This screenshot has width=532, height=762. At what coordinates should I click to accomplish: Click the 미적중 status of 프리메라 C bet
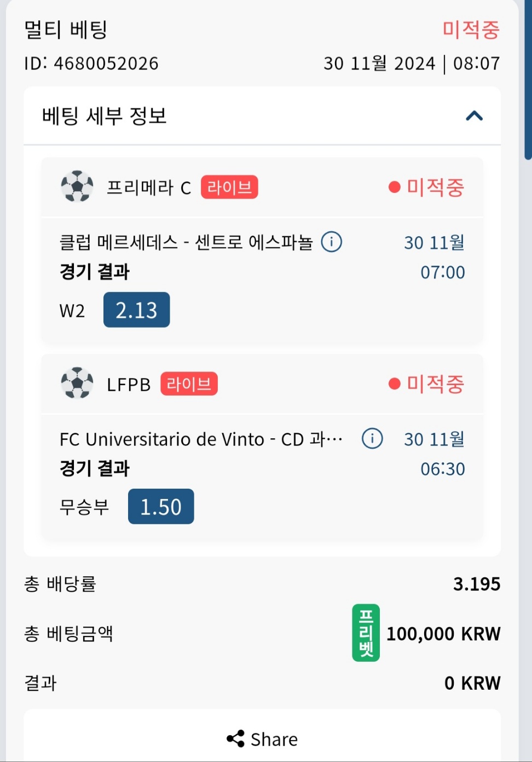[426, 187]
